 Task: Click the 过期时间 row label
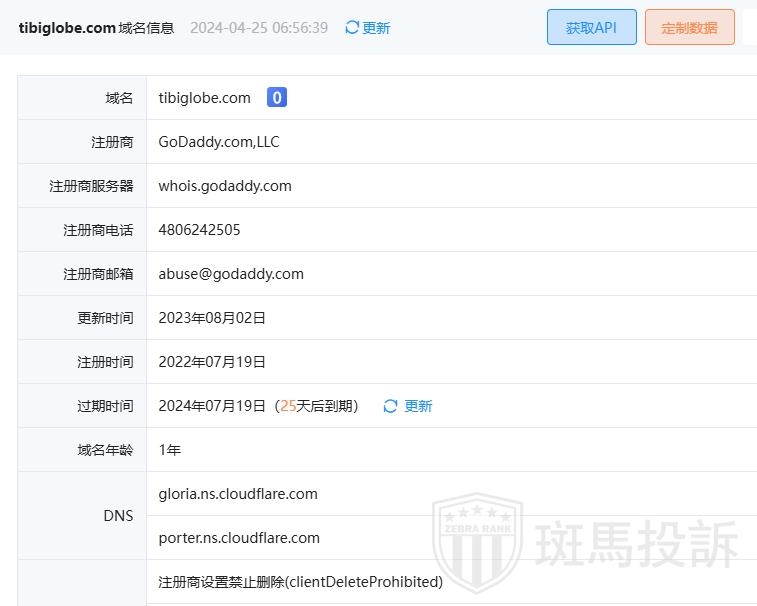pos(105,406)
